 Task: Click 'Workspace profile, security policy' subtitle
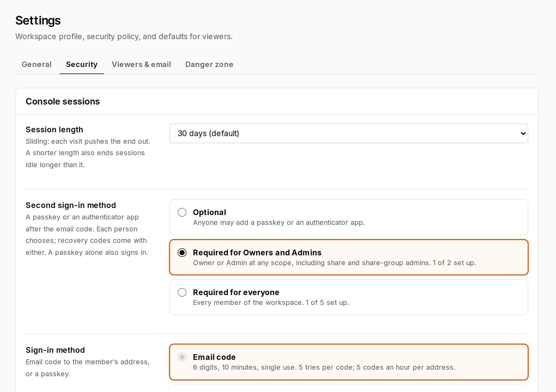124,36
